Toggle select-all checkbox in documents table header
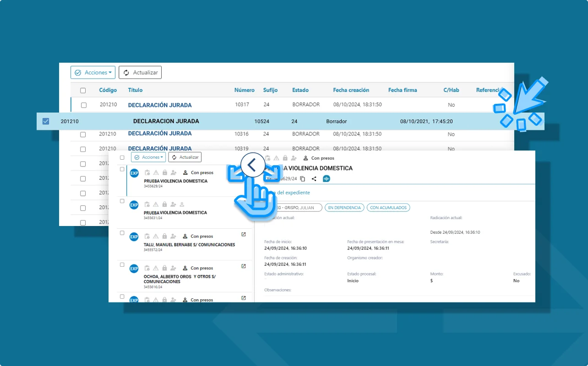 [x=83, y=91]
